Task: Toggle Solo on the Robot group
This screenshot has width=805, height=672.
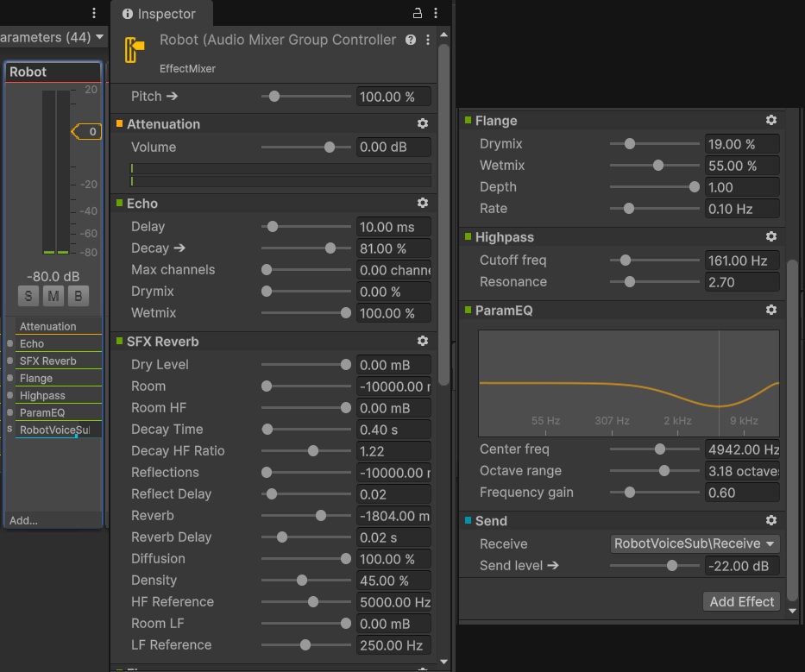Action: coord(28,296)
